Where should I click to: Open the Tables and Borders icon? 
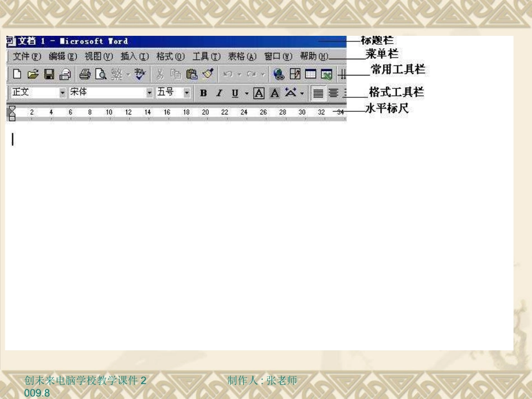pyautogui.click(x=295, y=74)
